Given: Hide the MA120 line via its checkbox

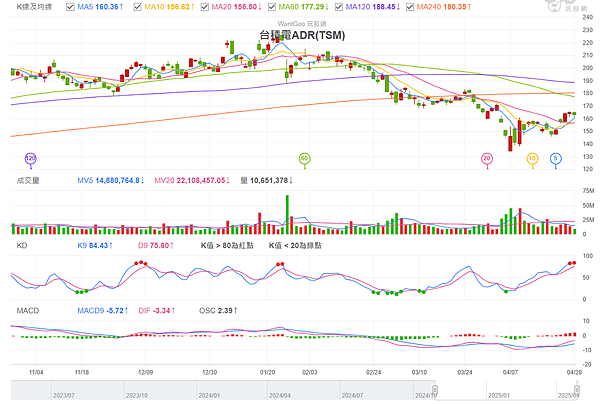Looking at the screenshot, I should [x=339, y=7].
